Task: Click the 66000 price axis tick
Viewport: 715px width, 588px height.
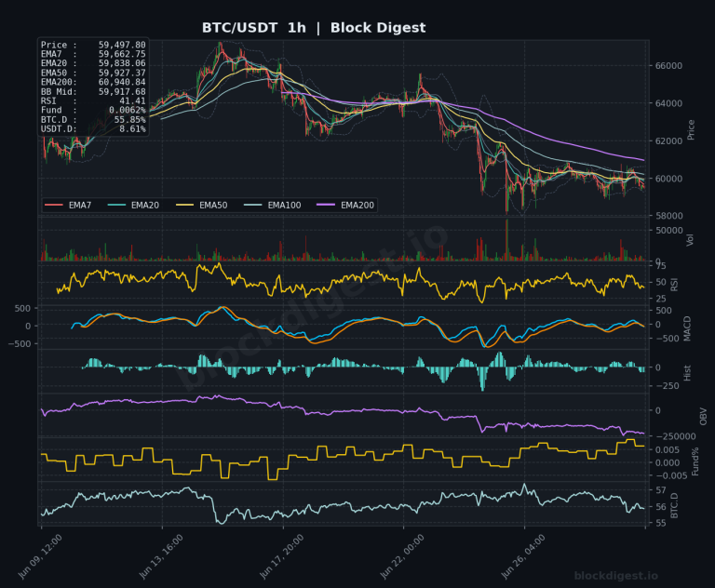Action: 668,66
